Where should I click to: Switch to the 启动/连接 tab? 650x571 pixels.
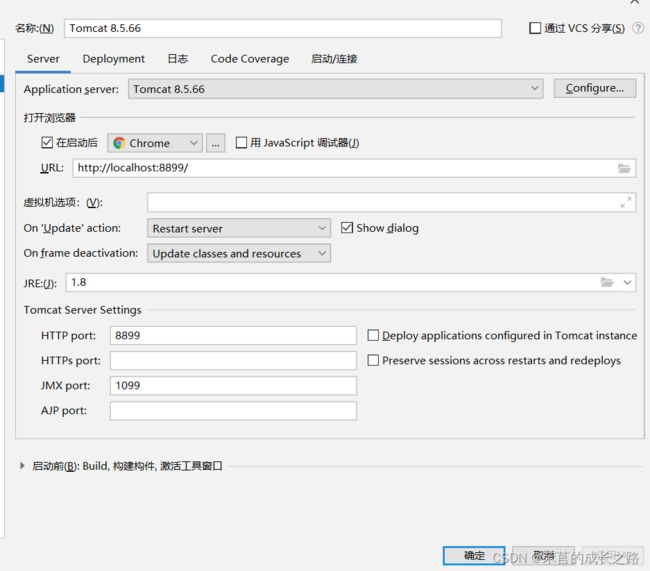point(334,59)
